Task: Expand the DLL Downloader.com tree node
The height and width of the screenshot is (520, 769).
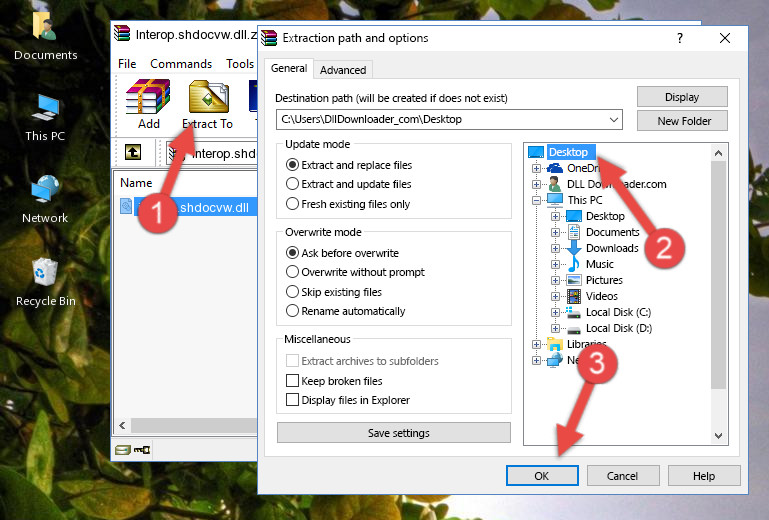Action: (x=536, y=184)
